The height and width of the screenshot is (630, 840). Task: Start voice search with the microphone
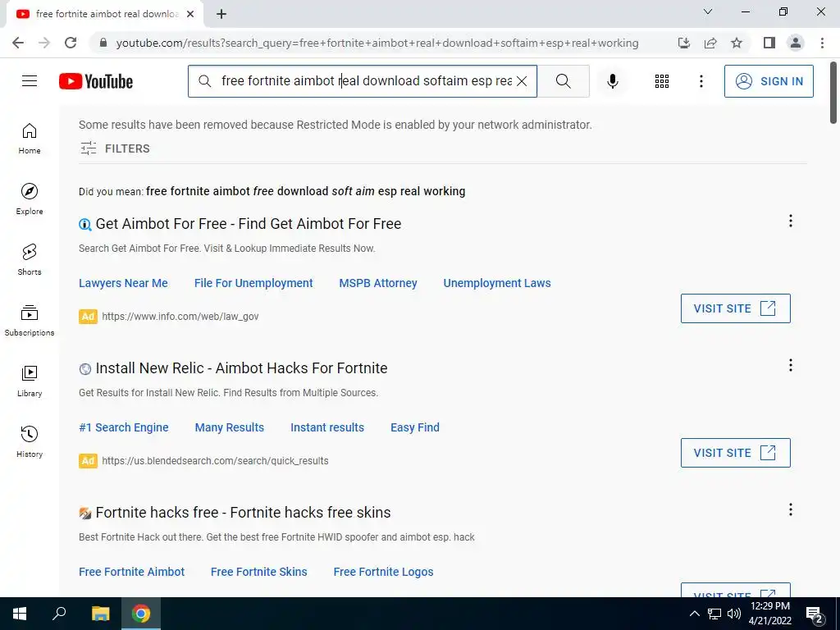pyautogui.click(x=612, y=81)
